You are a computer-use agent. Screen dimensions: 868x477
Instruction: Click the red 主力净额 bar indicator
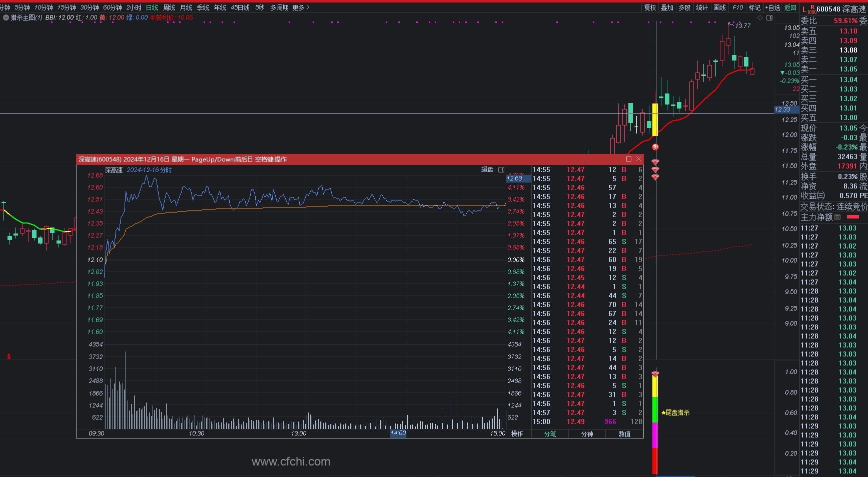click(x=853, y=217)
